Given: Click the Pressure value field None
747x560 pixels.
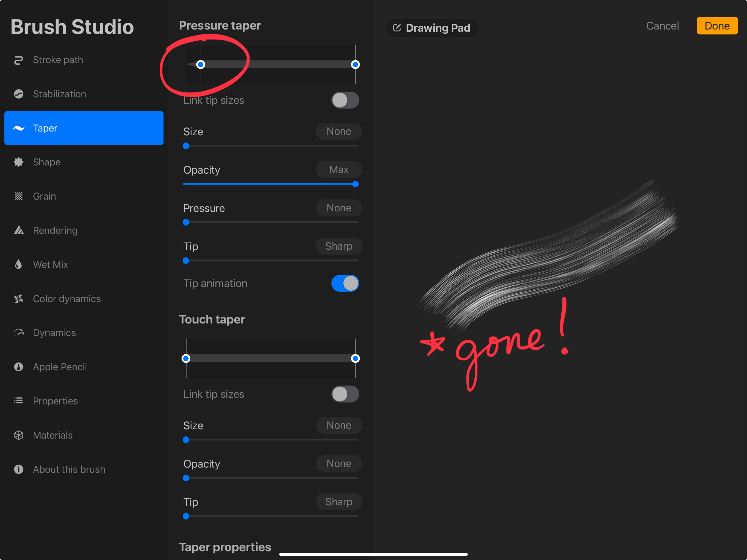Looking at the screenshot, I should 339,208.
